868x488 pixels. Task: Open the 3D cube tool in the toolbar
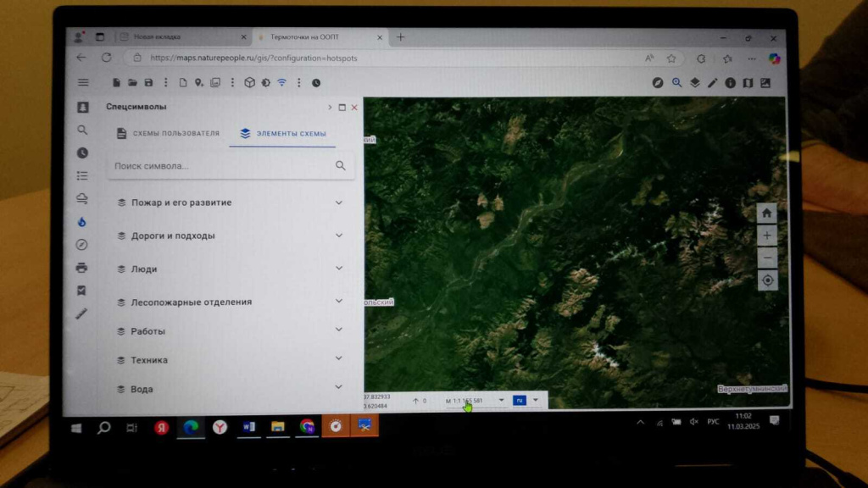pyautogui.click(x=248, y=82)
